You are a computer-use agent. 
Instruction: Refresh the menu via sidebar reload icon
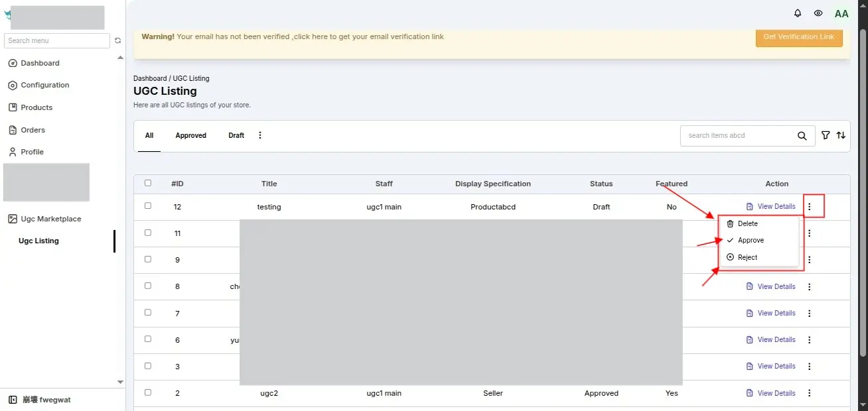click(x=117, y=40)
